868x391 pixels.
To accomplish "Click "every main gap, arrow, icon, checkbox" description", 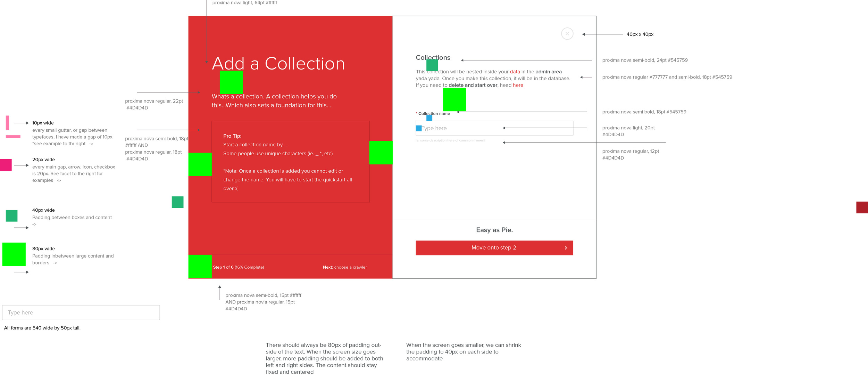I will pos(74,173).
